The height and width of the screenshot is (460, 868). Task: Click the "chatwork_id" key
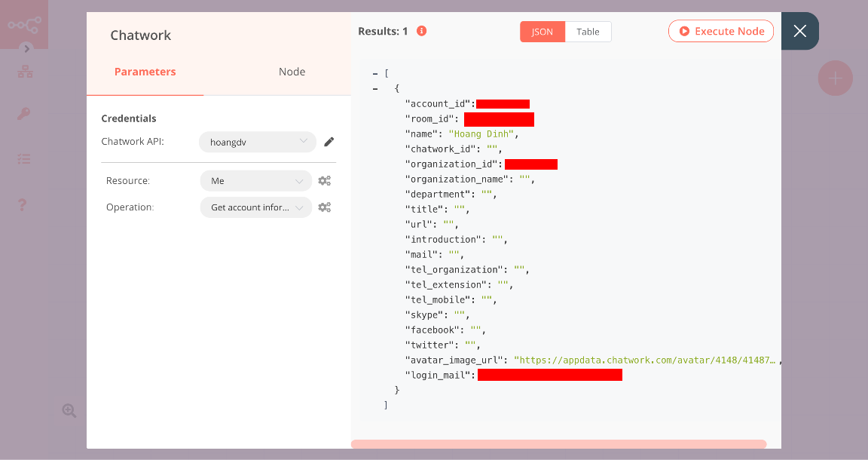click(441, 149)
